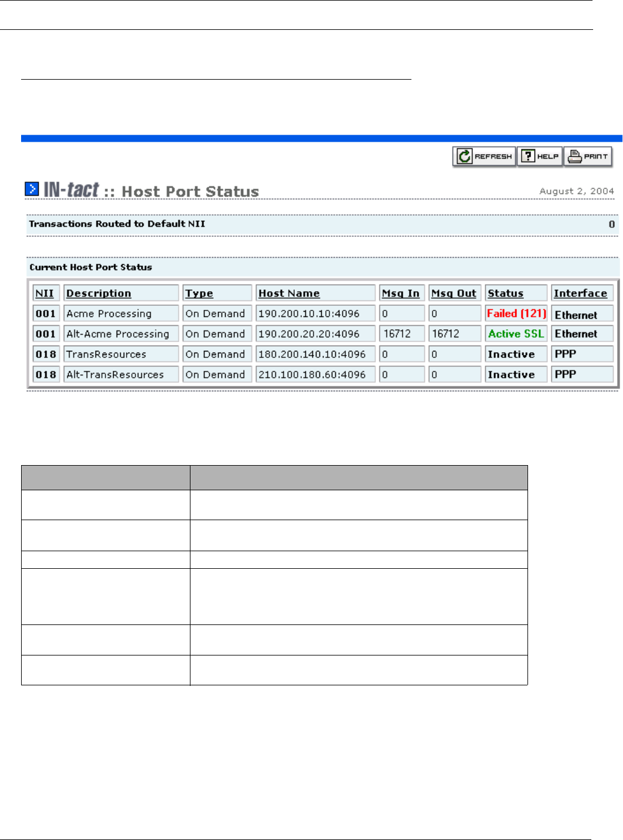Click host name 180.200.140.10:4096
Screen dimensions: 623x840
coord(312,354)
